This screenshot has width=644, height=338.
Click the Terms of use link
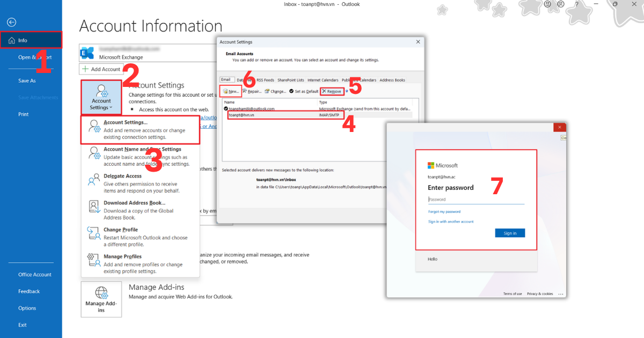click(x=513, y=294)
